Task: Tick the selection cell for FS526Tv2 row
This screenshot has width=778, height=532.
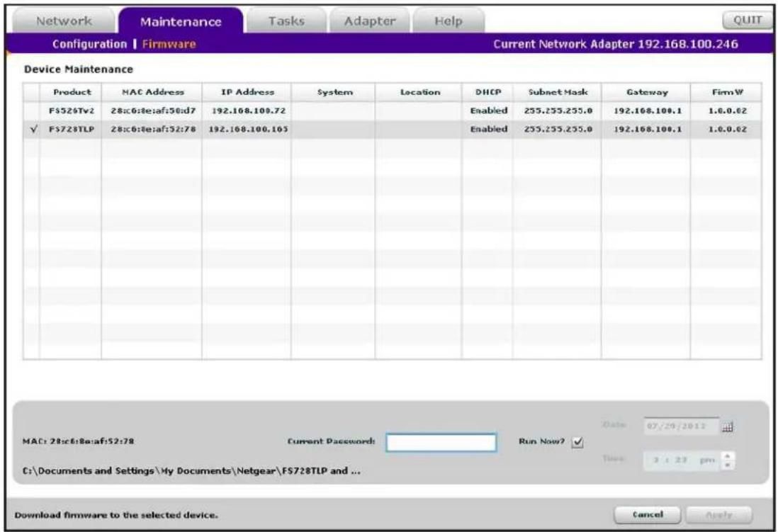Action: tap(32, 111)
